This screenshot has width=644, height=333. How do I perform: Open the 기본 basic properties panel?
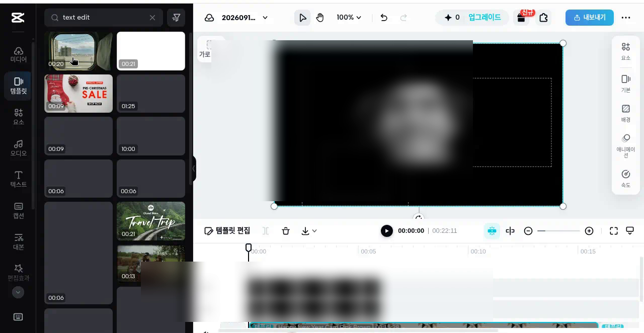[x=626, y=84]
